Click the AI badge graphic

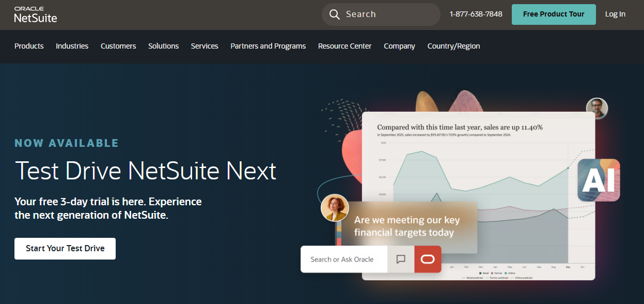[599, 180]
